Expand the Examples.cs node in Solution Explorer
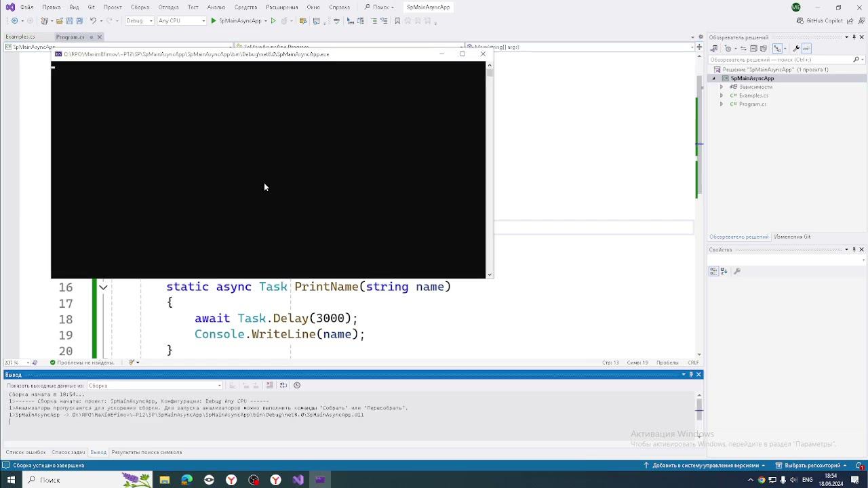 pyautogui.click(x=722, y=96)
